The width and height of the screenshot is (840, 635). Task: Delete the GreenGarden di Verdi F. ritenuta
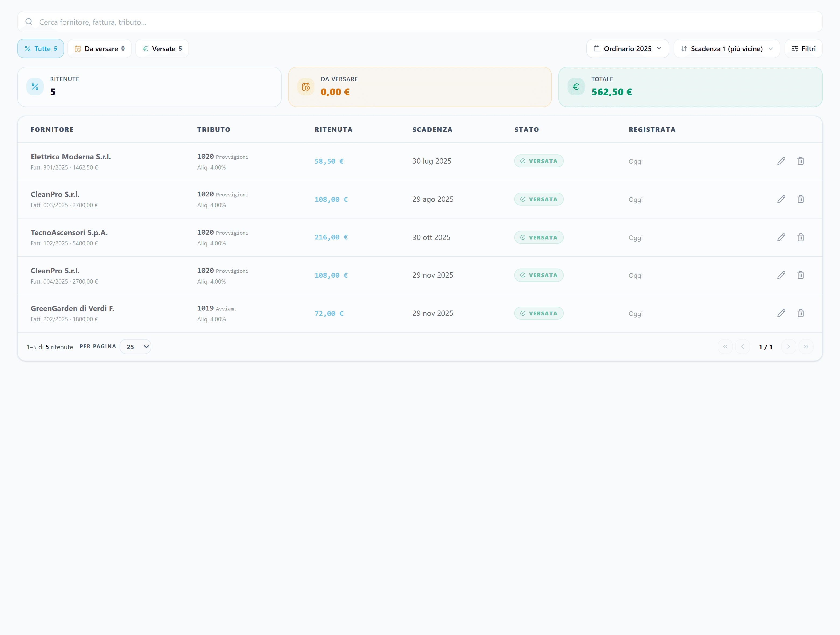coord(800,313)
